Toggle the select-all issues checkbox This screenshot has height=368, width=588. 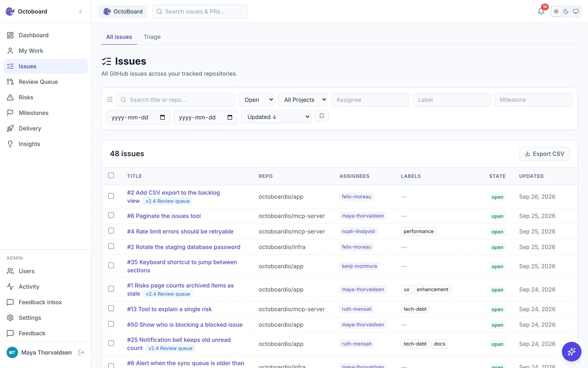tap(111, 175)
